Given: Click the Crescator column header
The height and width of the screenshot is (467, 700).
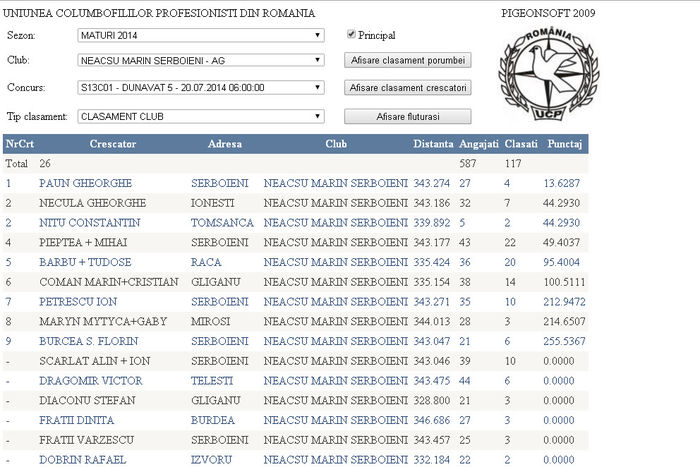Looking at the screenshot, I should pyautogui.click(x=112, y=144).
